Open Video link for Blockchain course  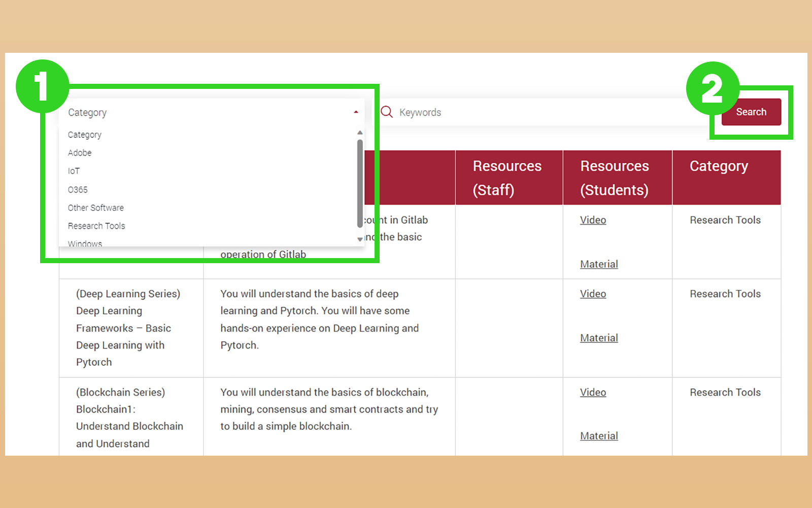[x=593, y=392]
